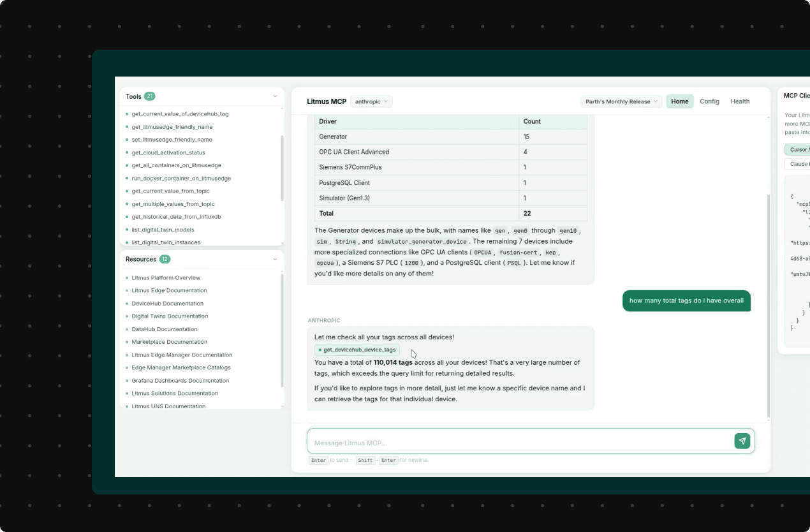The image size is (810, 532).
Task: Collapse the Resources panel chevron
Action: click(275, 259)
